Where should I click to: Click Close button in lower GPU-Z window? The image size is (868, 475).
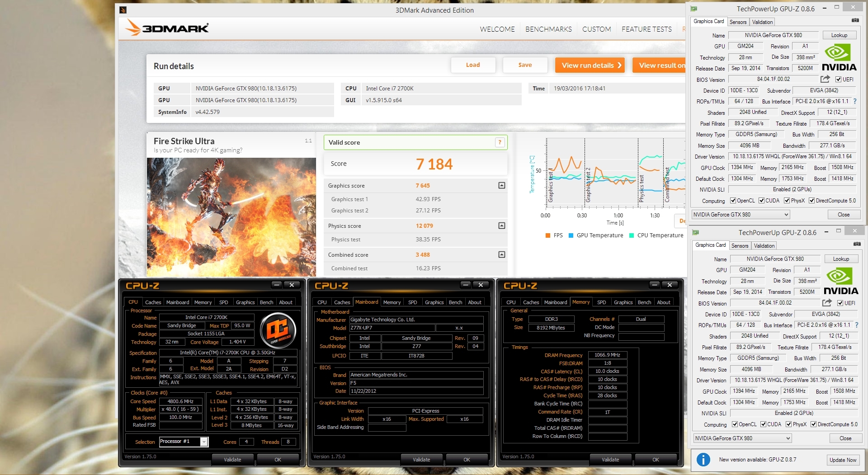click(845, 438)
